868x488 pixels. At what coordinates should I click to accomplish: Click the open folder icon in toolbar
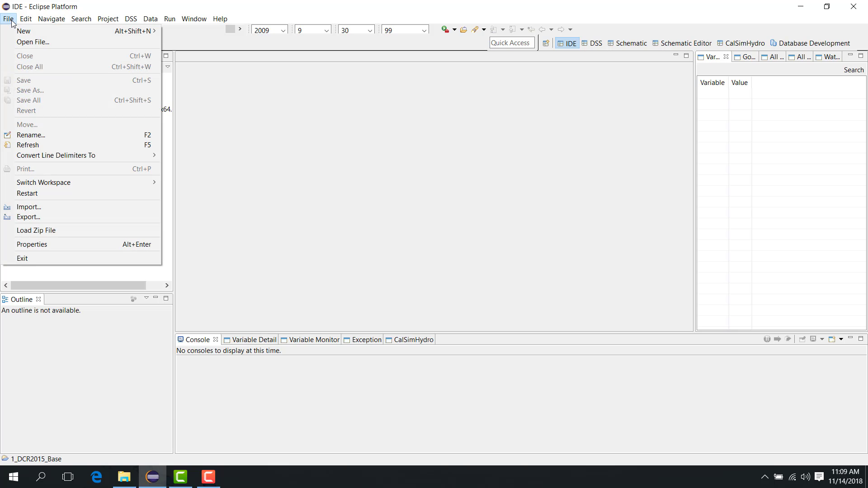(x=463, y=29)
